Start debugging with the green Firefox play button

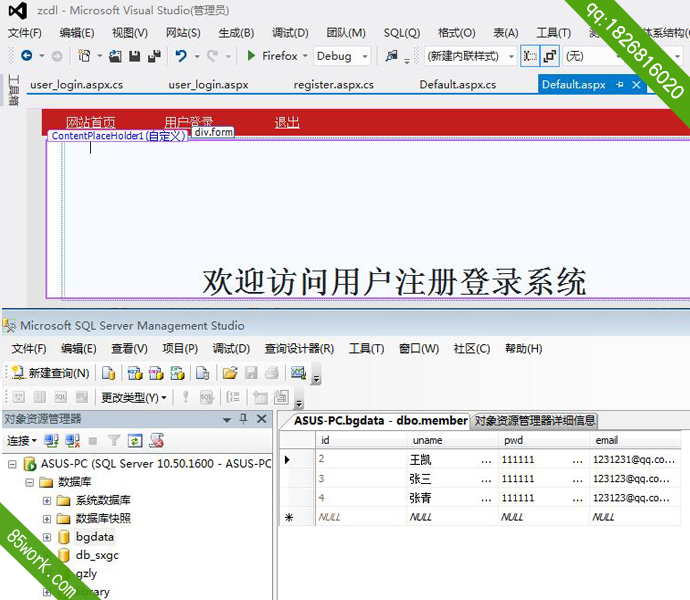pos(251,55)
